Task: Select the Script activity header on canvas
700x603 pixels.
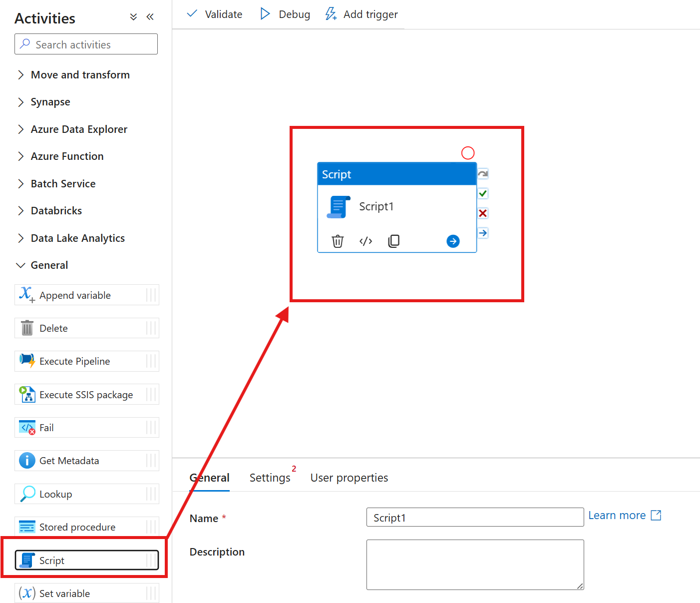Action: click(397, 174)
